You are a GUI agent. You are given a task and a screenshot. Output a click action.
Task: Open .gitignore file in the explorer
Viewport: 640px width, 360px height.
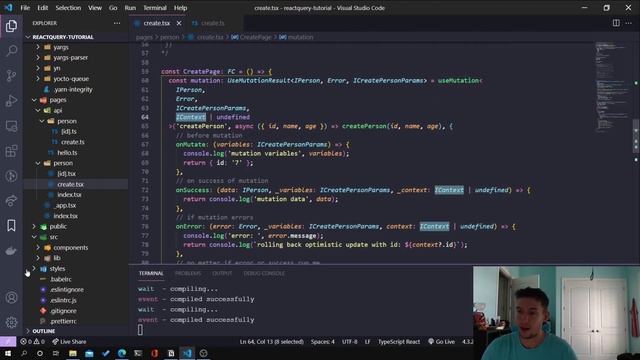click(63, 311)
